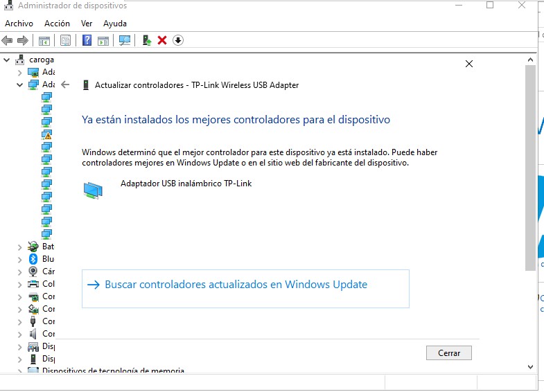Collapse the caroga root computer node
544x392 pixels.
6,60
